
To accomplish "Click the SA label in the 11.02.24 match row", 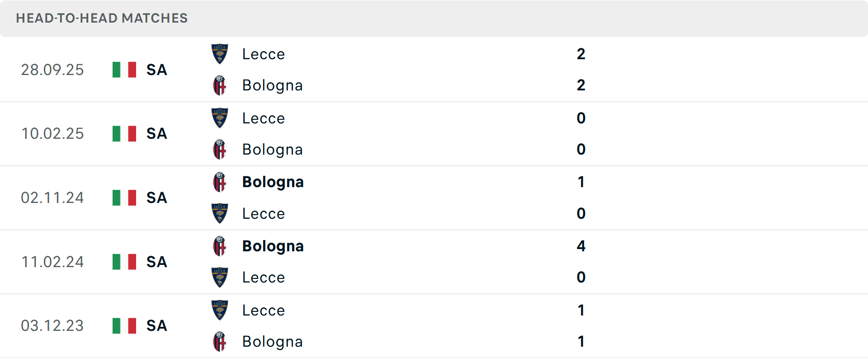I will point(156,262).
